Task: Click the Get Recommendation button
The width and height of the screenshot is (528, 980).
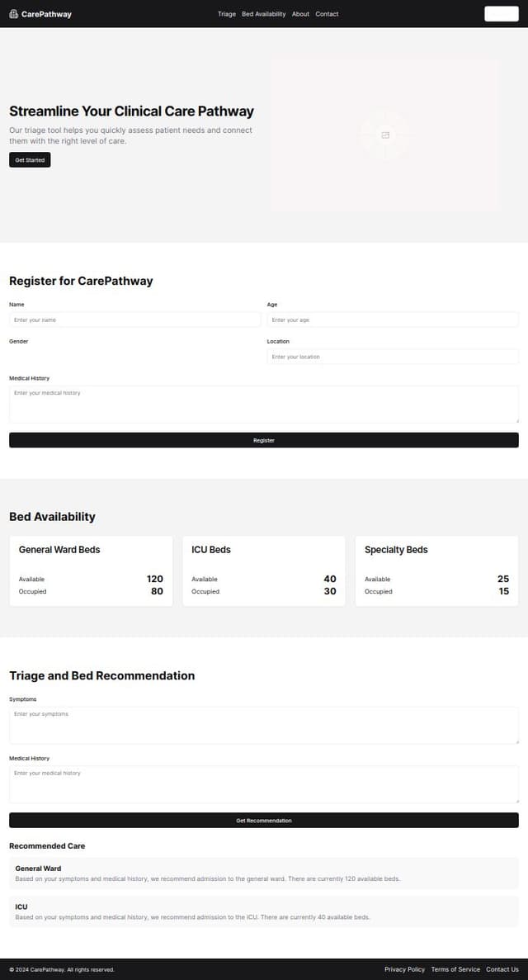Action: pyautogui.click(x=264, y=820)
